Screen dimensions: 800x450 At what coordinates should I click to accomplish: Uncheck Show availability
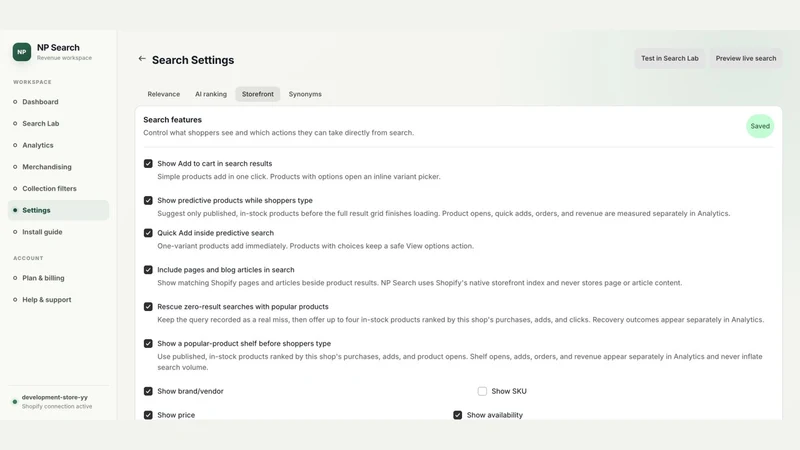(458, 415)
